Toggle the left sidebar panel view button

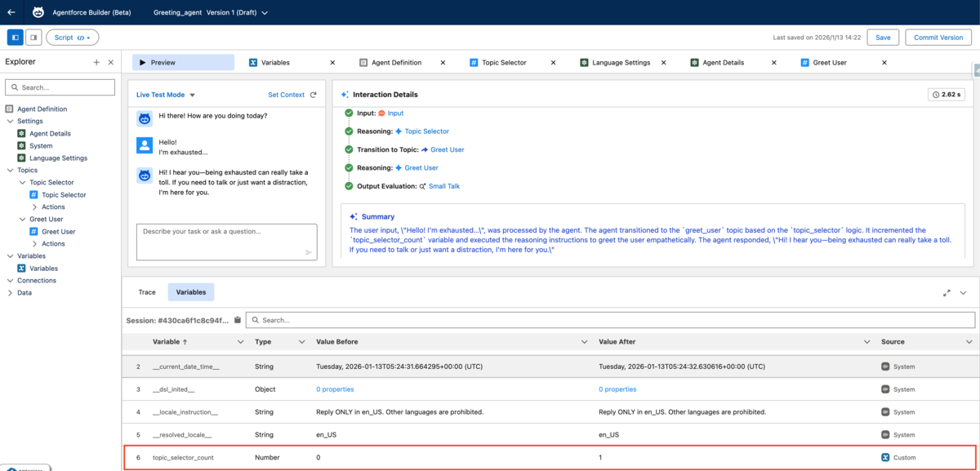point(15,38)
